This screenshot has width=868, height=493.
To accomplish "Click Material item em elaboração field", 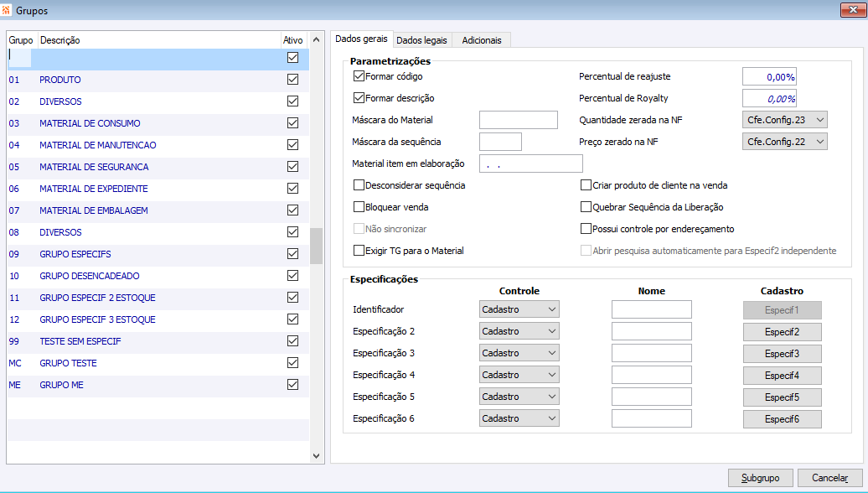I will (x=531, y=163).
